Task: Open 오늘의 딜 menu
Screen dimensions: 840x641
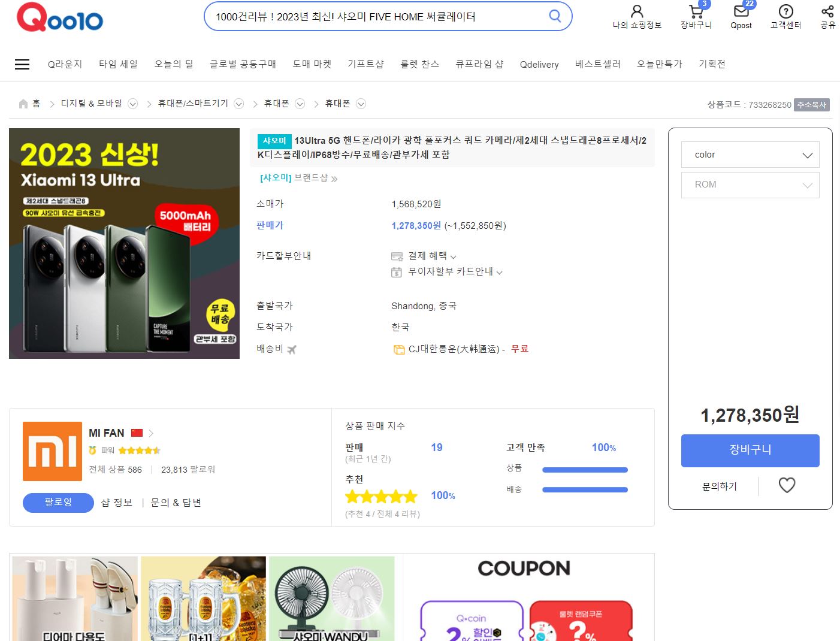Action: point(174,64)
